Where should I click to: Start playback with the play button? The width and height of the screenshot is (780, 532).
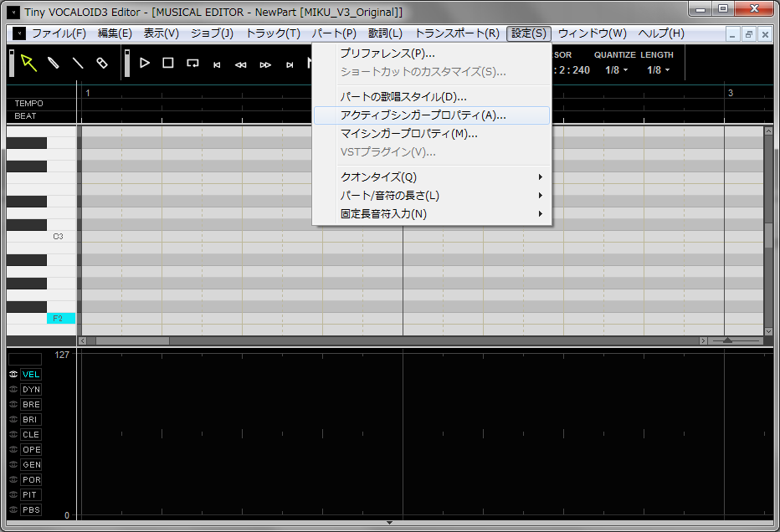click(x=144, y=63)
